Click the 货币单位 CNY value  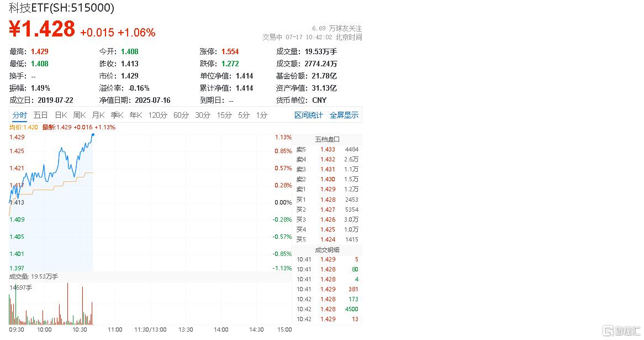(x=319, y=100)
